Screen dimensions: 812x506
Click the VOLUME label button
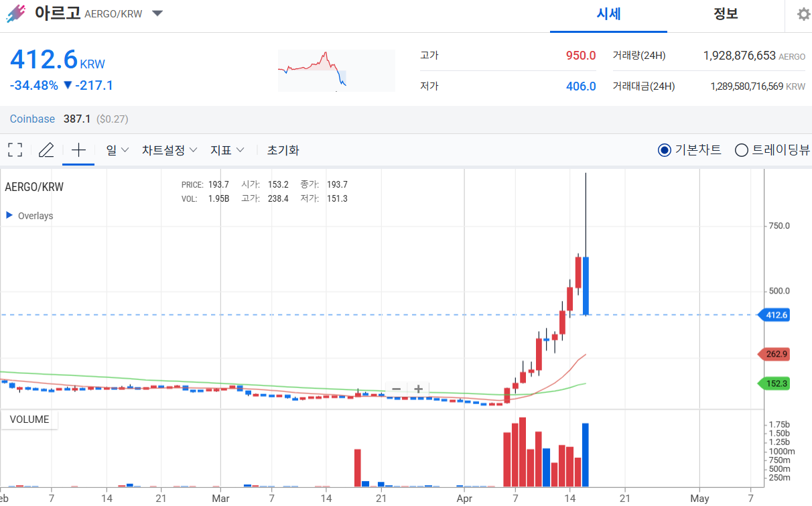pos(29,420)
